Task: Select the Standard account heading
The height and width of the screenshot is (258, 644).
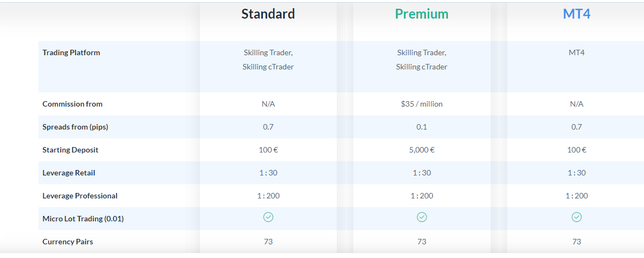Action: tap(268, 14)
